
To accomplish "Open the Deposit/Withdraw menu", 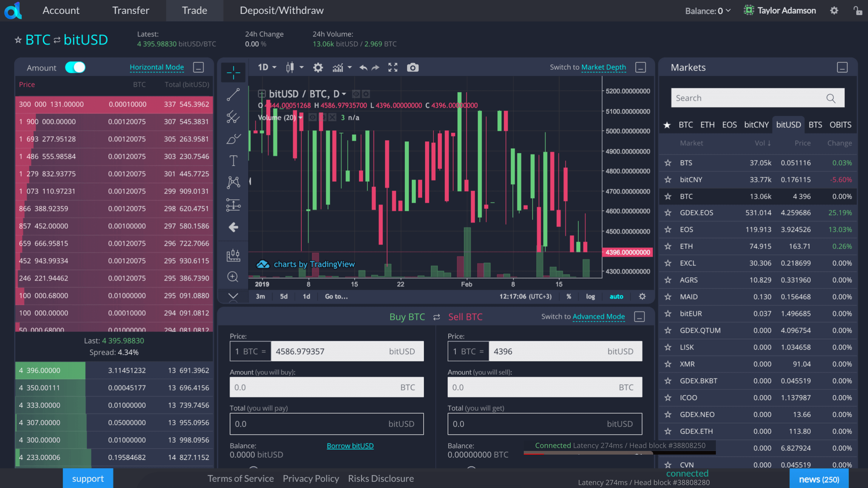I will [281, 10].
